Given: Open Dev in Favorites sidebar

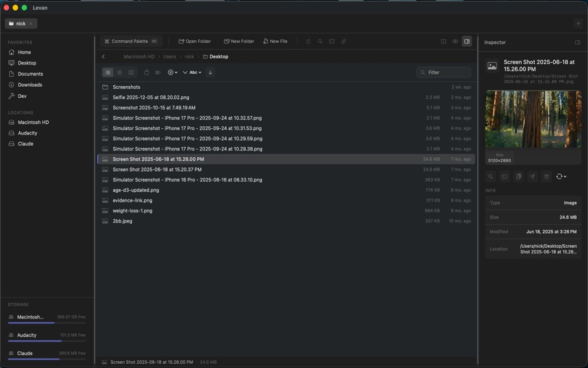Looking at the screenshot, I should coord(22,96).
